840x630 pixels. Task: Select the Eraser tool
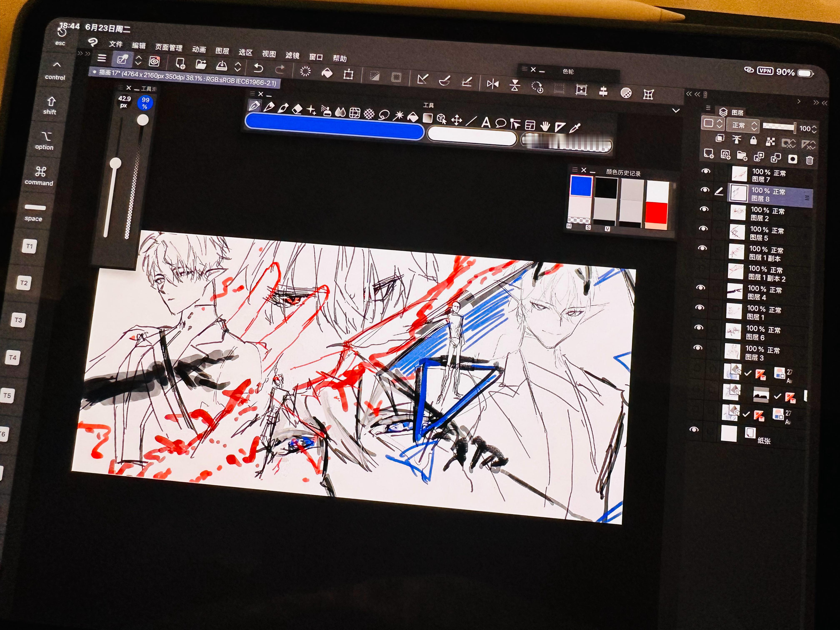(297, 109)
